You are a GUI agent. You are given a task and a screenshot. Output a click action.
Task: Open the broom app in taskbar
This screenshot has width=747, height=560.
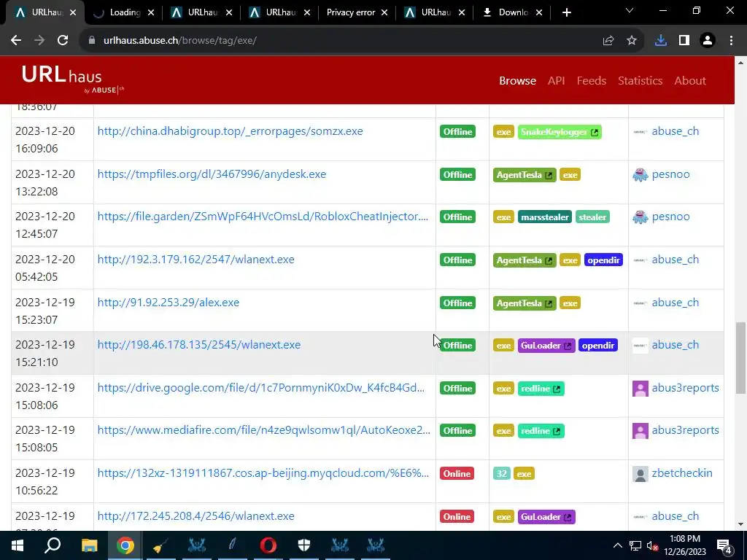[x=160, y=545]
